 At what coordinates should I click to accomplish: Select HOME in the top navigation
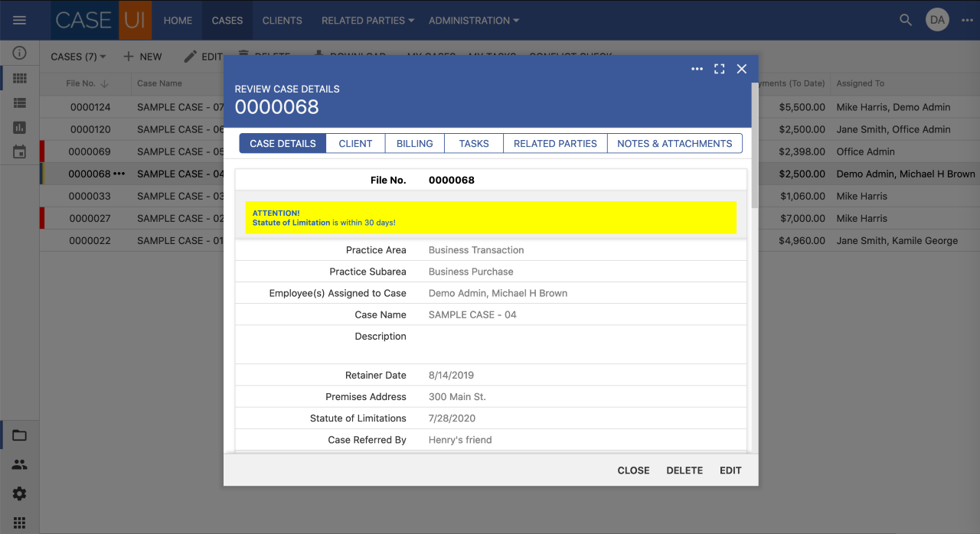[x=178, y=21]
